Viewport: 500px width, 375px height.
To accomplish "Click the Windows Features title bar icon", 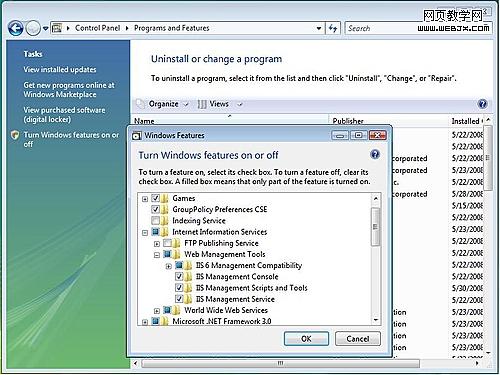I will (136, 135).
